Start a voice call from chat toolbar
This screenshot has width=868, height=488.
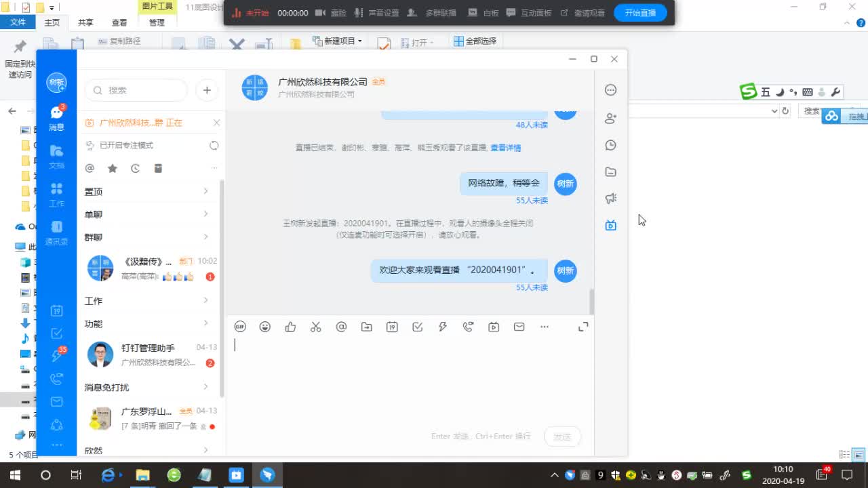[x=468, y=327]
